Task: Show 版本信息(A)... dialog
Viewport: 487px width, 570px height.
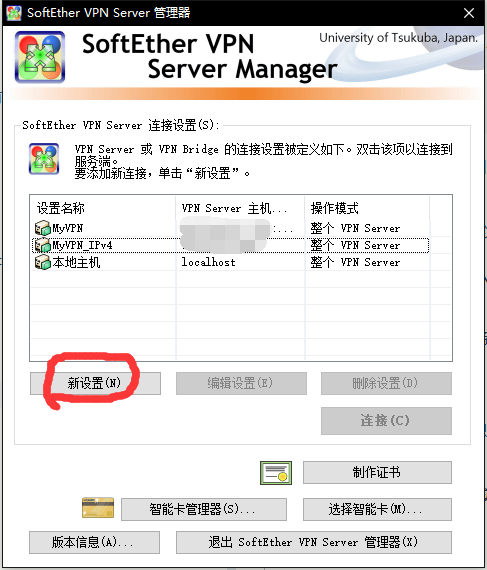Action: (94, 542)
